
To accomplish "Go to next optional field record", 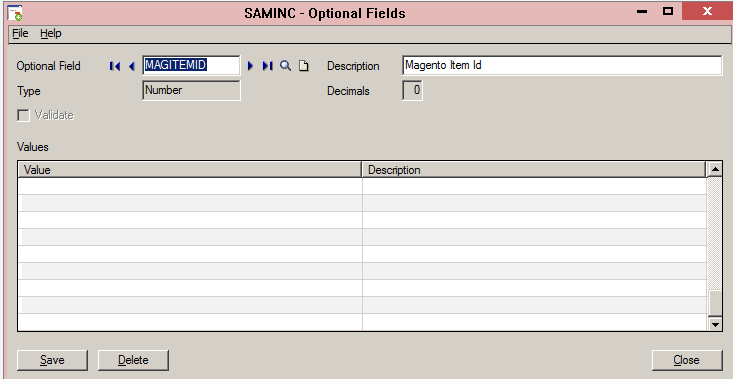I will click(x=250, y=66).
